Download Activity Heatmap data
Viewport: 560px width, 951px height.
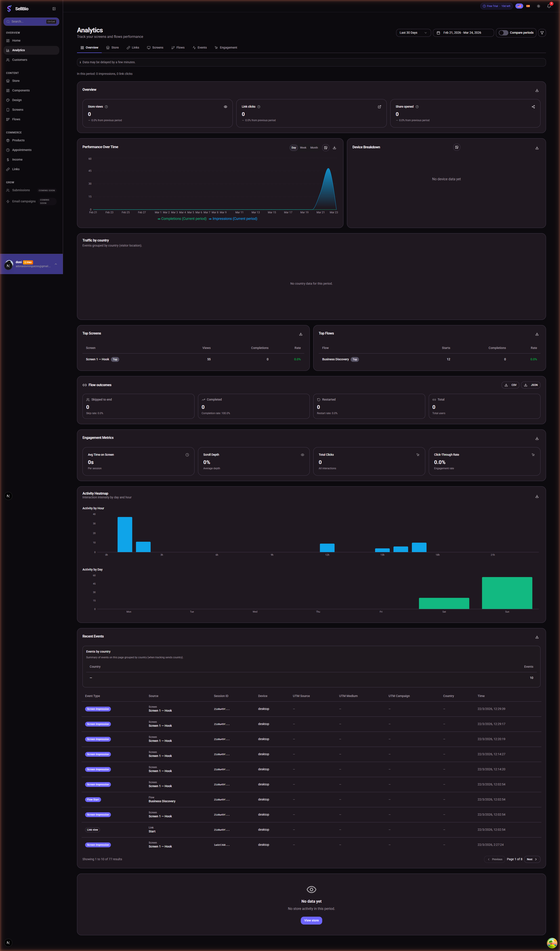537,497
